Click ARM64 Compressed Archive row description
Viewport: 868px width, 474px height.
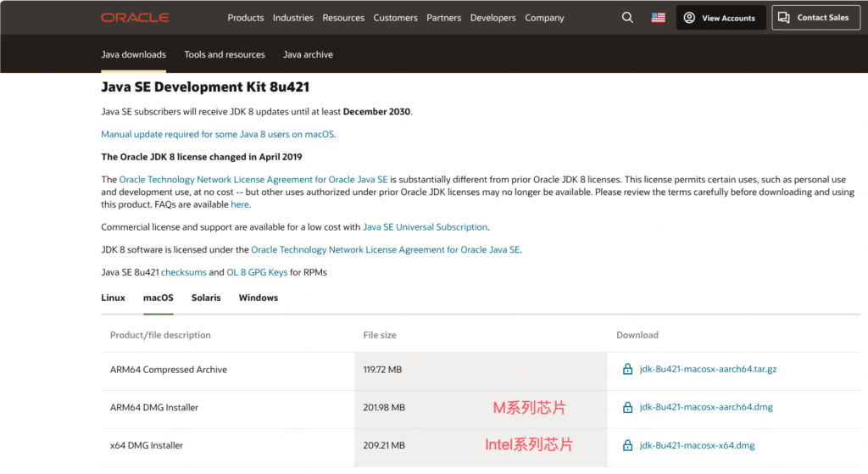(169, 370)
